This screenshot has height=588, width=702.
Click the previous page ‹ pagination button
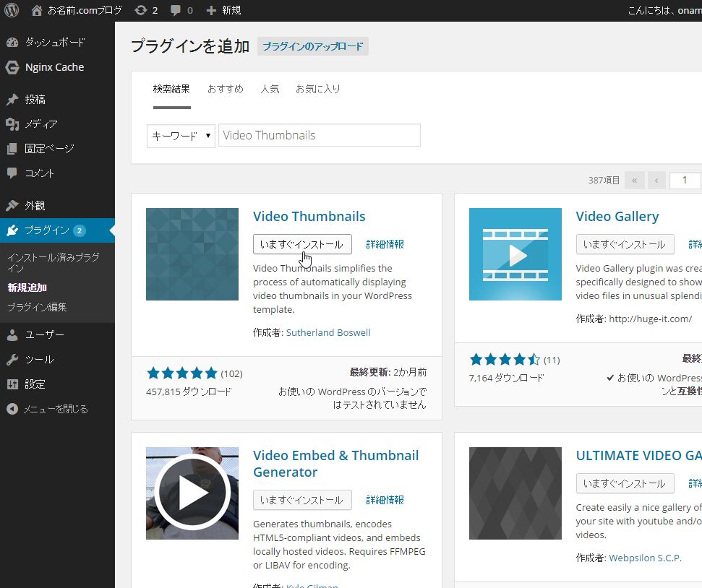[656, 181]
